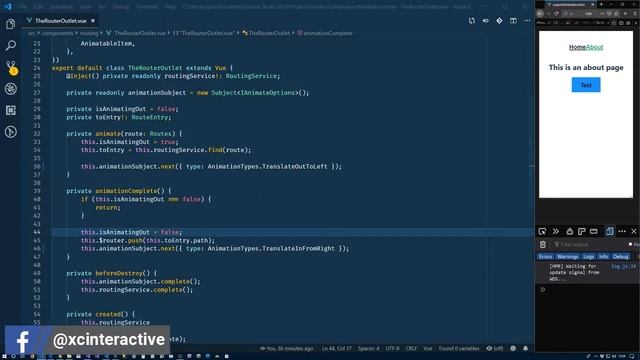This screenshot has width=640, height=360.
Task: Open the Source Control view with pending badge
Action: [11, 68]
